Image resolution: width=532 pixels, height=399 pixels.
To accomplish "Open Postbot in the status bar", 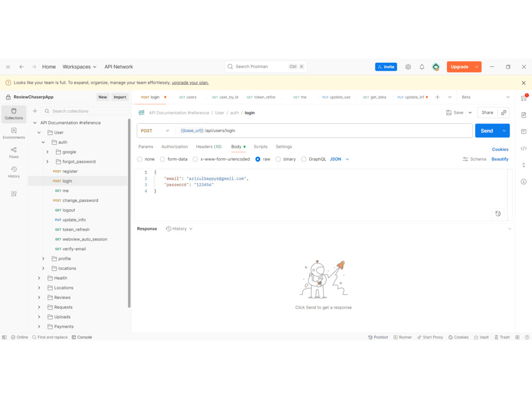I will click(x=378, y=337).
